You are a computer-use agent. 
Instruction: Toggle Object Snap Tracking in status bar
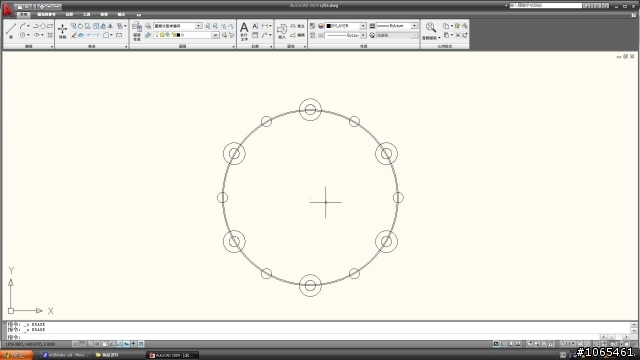click(x=111, y=344)
